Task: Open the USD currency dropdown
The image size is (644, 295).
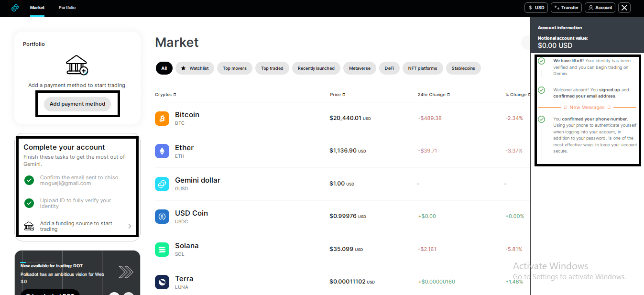Action: coord(536,8)
